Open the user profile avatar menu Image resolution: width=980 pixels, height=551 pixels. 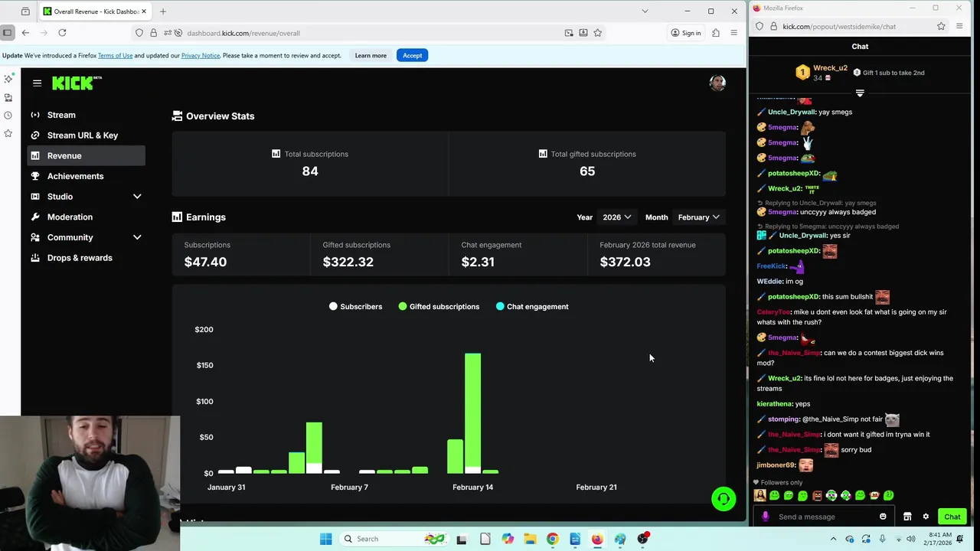pos(717,83)
